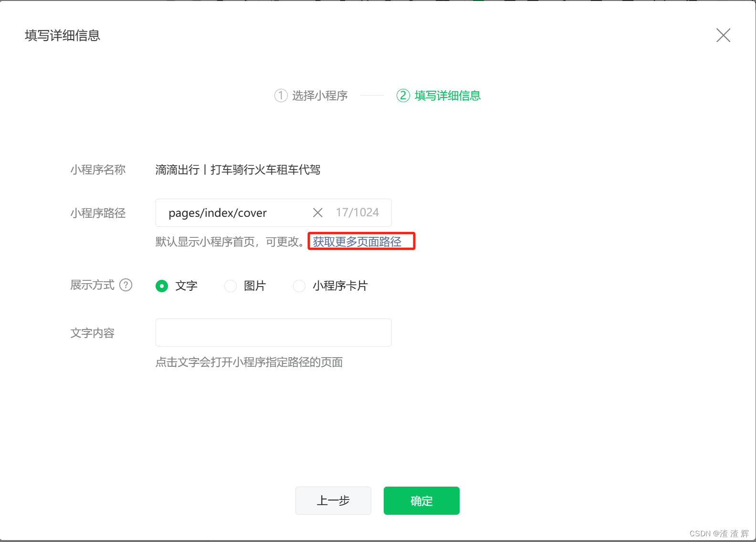This screenshot has height=542, width=756.
Task: Click the 获取更多页面路径 link
Action: tap(357, 242)
